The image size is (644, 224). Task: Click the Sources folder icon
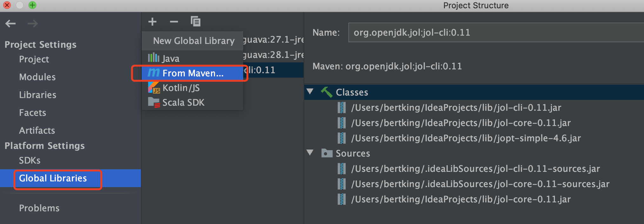[327, 153]
